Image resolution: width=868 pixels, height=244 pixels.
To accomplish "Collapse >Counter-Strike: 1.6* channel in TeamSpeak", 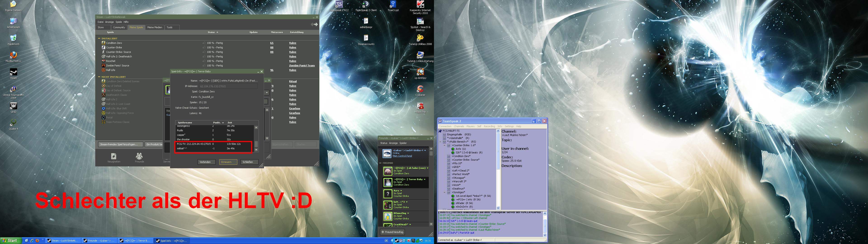I will 444,145.
